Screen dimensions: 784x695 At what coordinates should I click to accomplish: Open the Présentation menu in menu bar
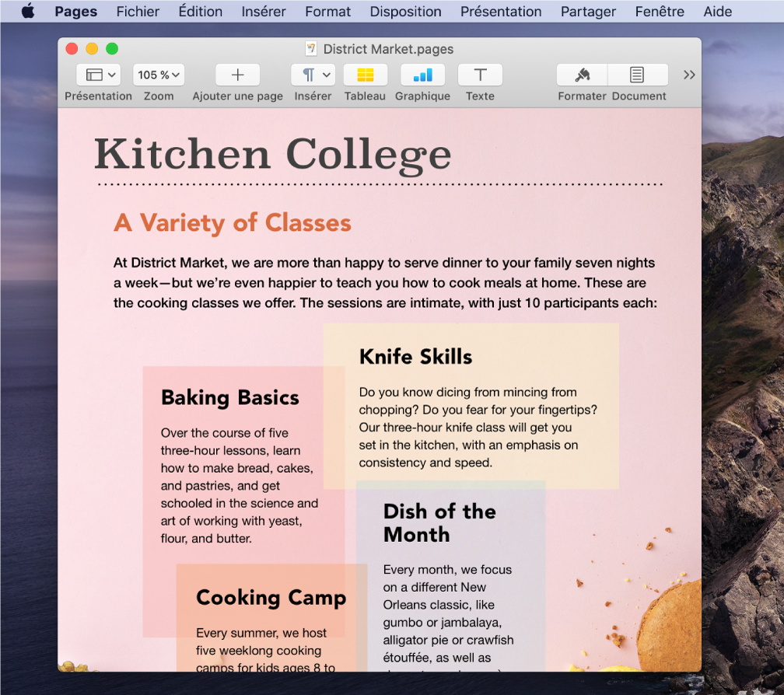click(501, 11)
